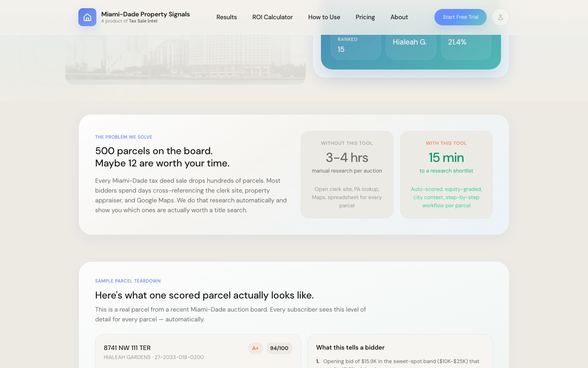Open the user profile icon

(x=500, y=17)
